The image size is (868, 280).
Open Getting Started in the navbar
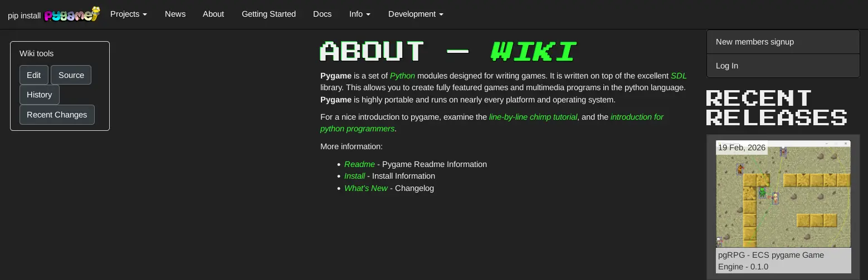(269, 14)
